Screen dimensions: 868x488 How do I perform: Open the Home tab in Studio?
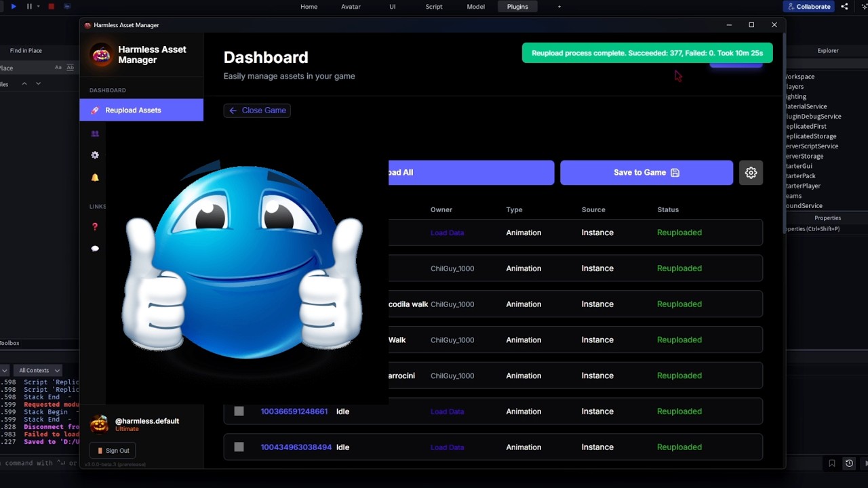(309, 7)
